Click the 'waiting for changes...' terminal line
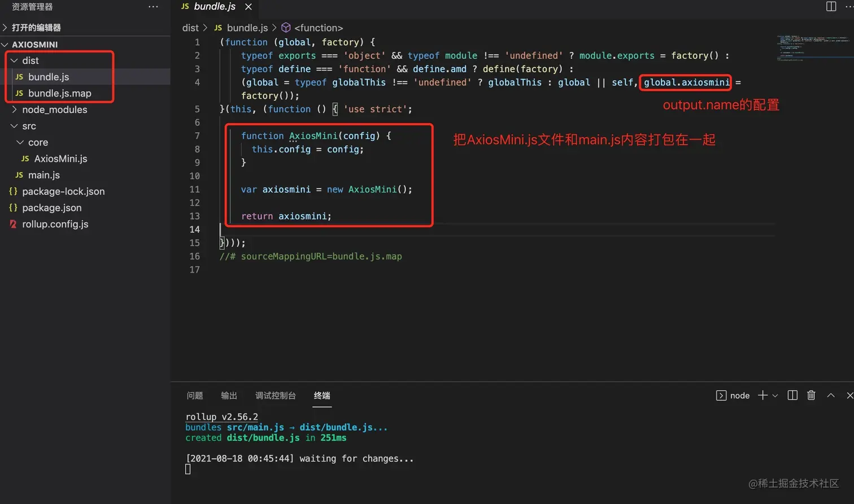 299,459
